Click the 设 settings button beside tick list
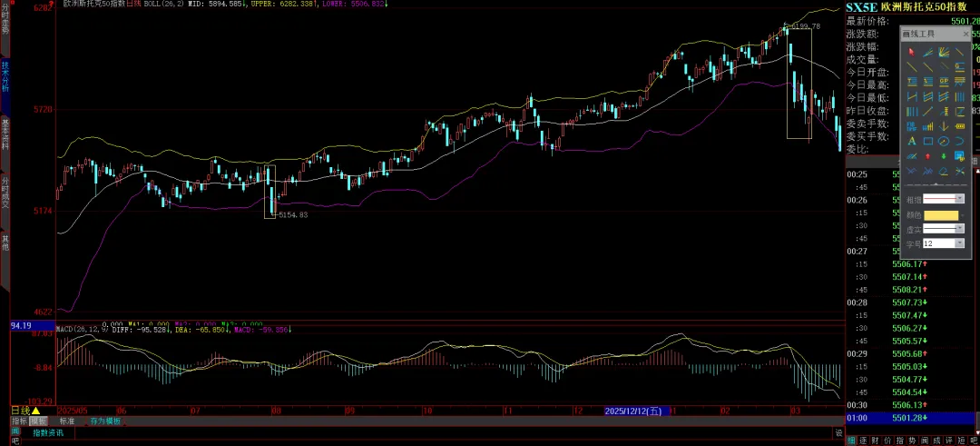980x446 pixels. pyautogui.click(x=839, y=433)
